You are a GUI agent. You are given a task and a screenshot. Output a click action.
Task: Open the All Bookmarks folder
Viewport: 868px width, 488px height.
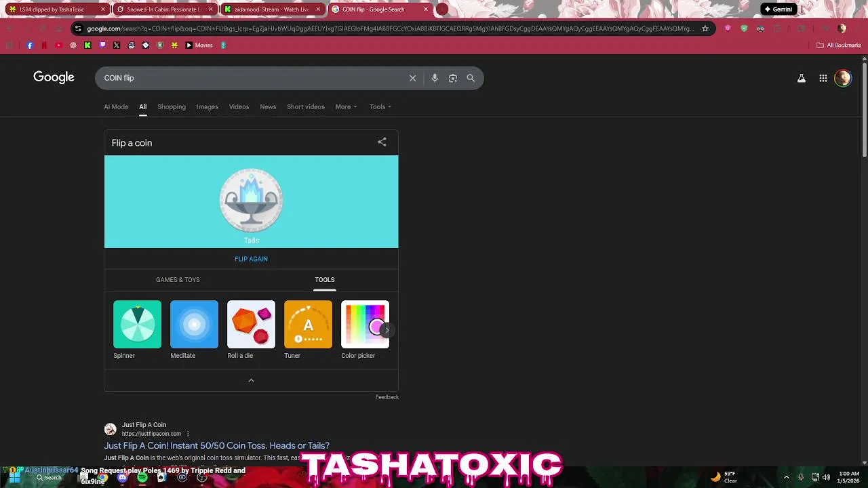coord(839,45)
